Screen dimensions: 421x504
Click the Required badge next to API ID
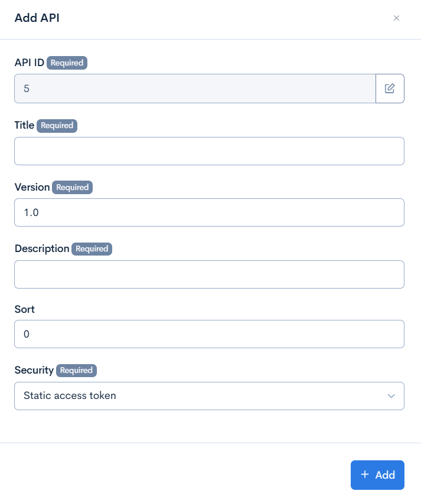click(66, 63)
